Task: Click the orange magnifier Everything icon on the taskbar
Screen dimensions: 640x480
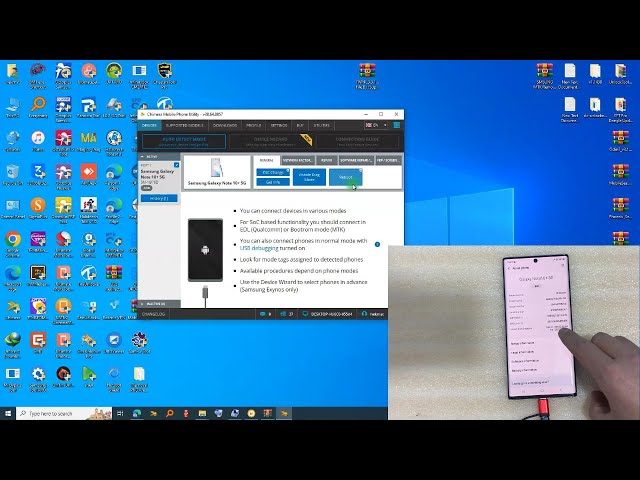Action: [x=169, y=413]
